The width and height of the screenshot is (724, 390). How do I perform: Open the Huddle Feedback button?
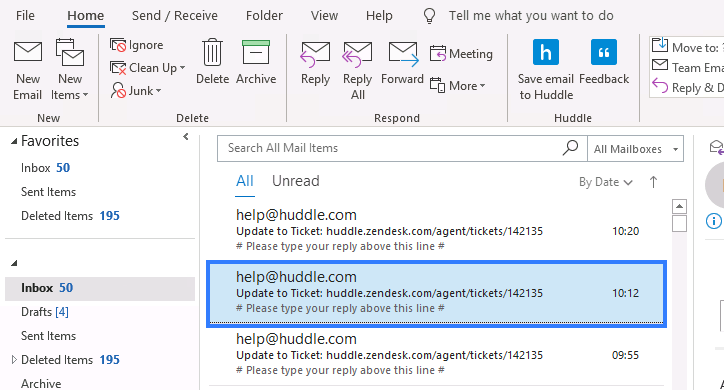(x=604, y=62)
